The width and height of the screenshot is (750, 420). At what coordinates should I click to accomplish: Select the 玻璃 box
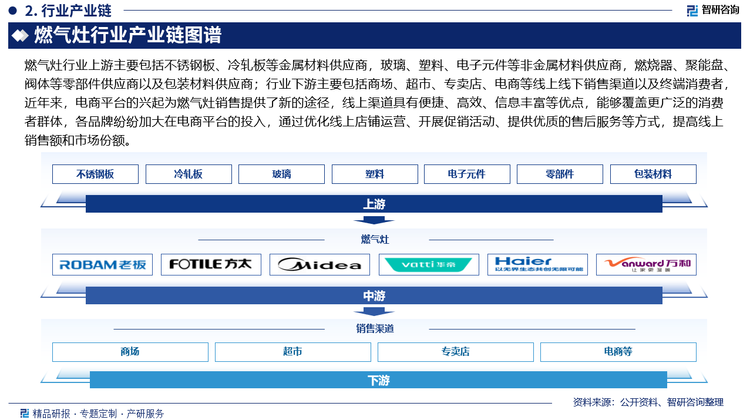(x=281, y=174)
